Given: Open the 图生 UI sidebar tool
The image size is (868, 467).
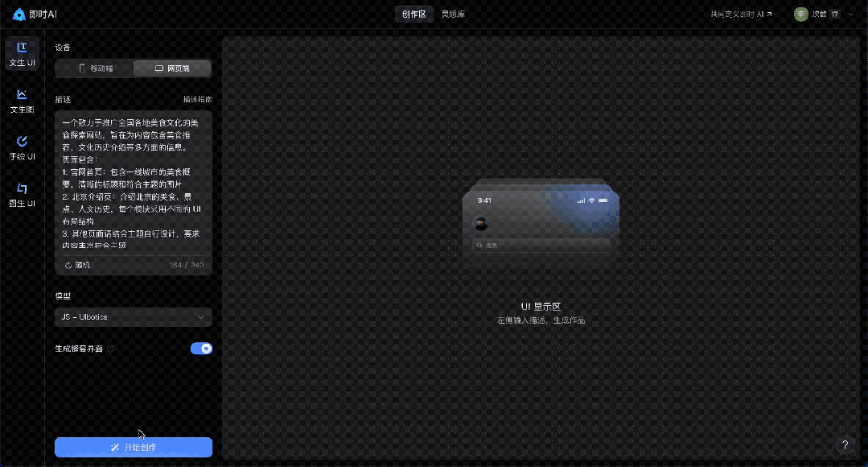Looking at the screenshot, I should coord(22,194).
